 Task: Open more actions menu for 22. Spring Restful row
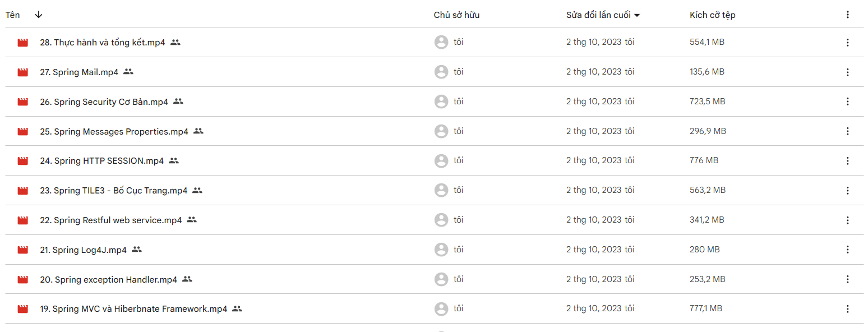847,220
